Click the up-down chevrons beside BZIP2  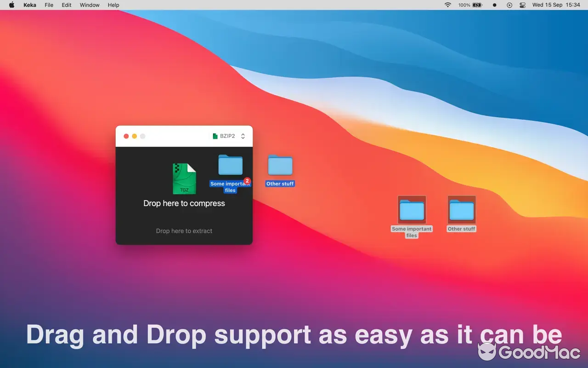coord(243,136)
